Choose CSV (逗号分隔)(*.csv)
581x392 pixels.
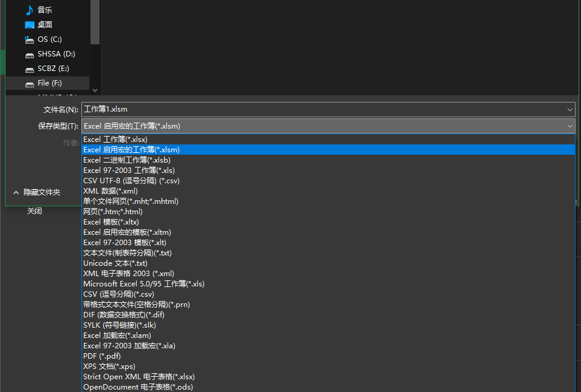tap(328, 294)
